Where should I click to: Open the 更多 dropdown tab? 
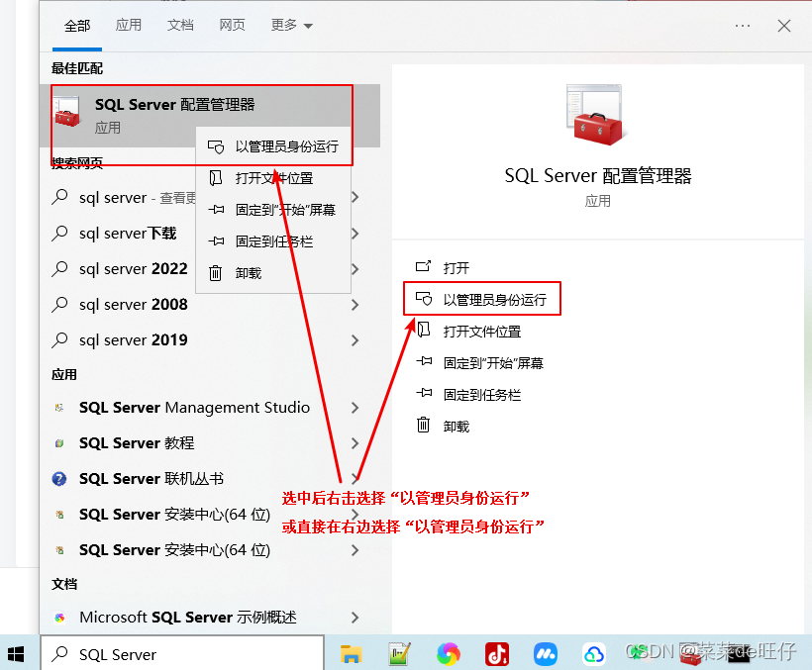[x=291, y=25]
